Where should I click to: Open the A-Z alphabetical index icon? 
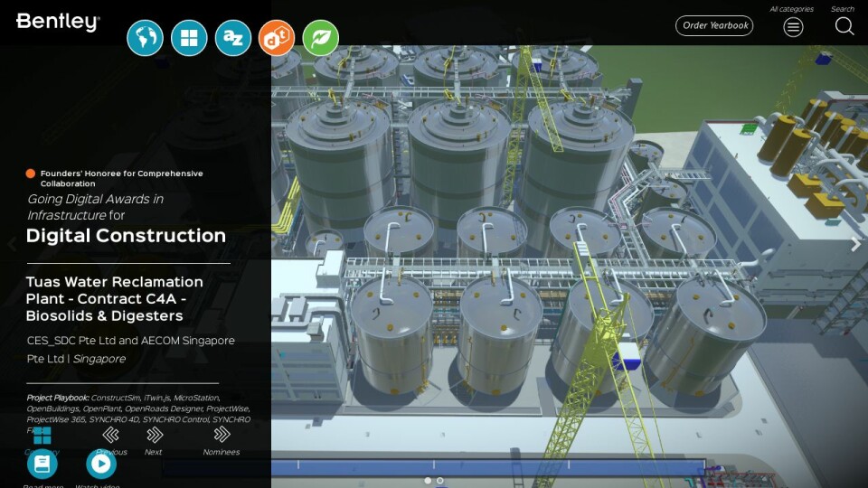(233, 38)
